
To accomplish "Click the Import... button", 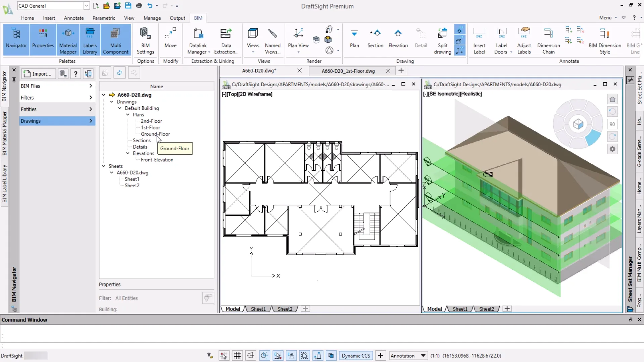I will point(38,74).
